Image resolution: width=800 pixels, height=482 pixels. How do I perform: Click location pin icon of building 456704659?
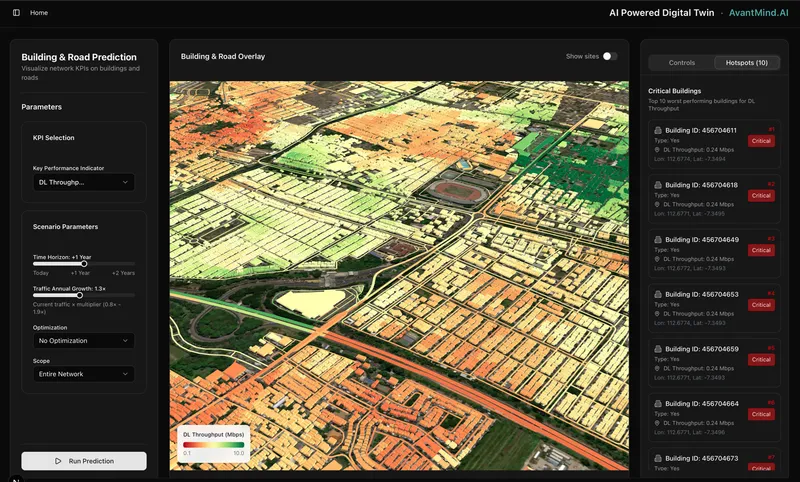(657, 368)
